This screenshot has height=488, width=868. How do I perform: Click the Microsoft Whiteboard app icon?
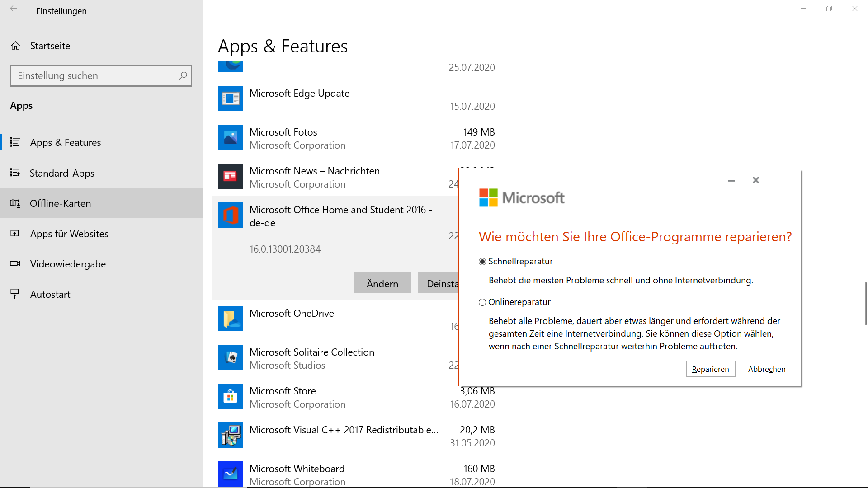click(231, 474)
